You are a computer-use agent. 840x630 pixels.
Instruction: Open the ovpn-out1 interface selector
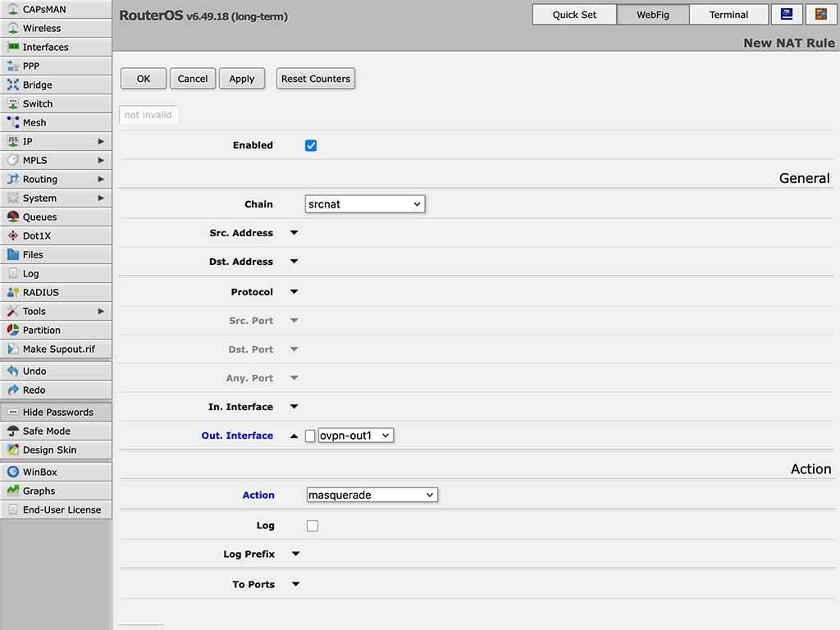[x=356, y=436]
